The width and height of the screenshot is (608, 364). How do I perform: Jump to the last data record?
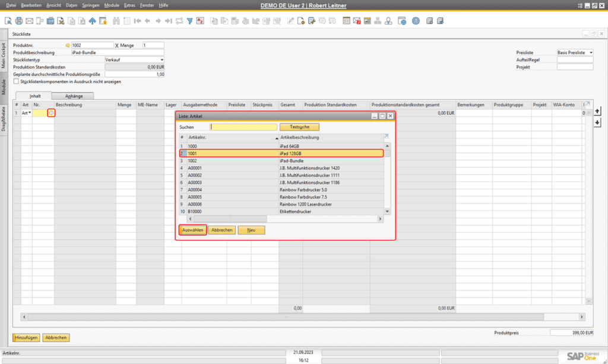point(168,21)
